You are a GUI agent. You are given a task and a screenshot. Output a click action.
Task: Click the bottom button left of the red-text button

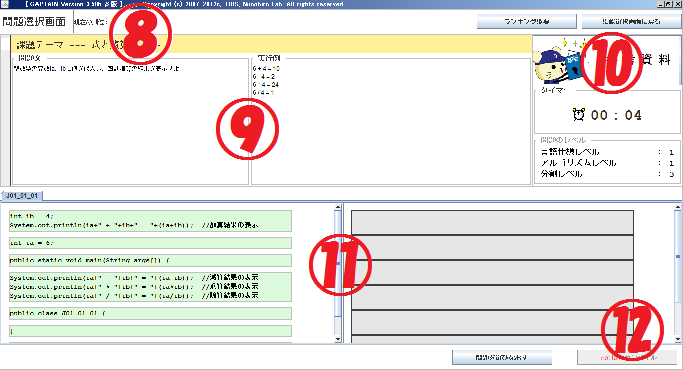click(502, 357)
